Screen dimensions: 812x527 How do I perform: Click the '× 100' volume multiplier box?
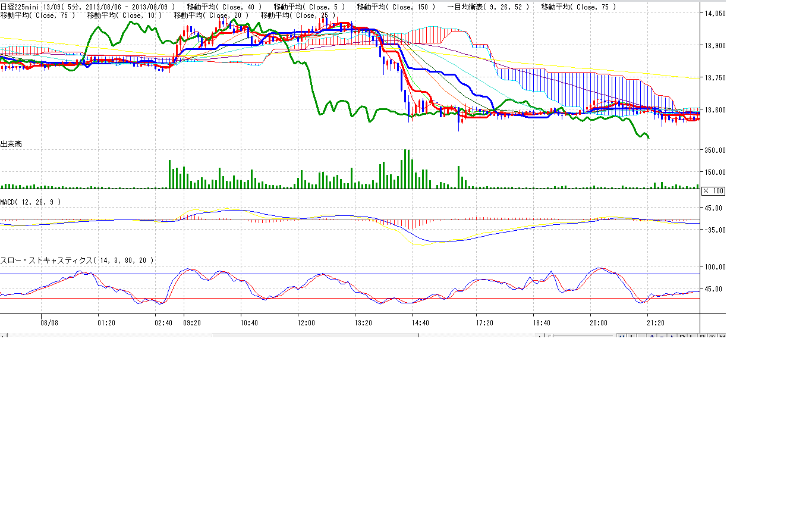point(713,191)
